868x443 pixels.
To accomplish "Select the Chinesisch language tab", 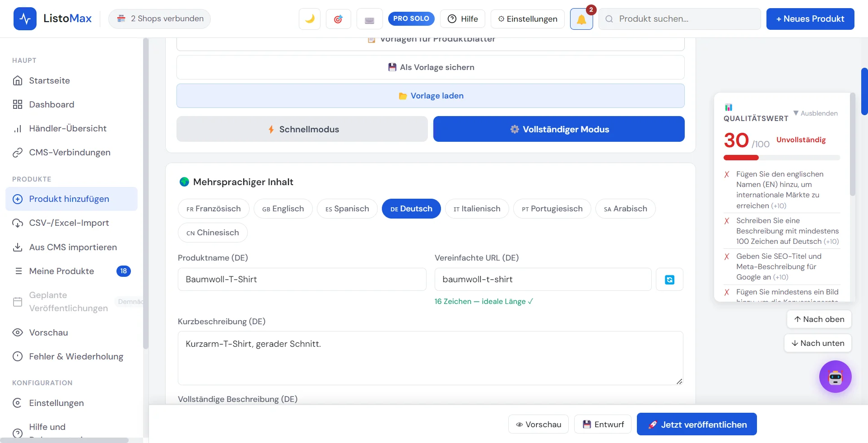I will coord(213,233).
